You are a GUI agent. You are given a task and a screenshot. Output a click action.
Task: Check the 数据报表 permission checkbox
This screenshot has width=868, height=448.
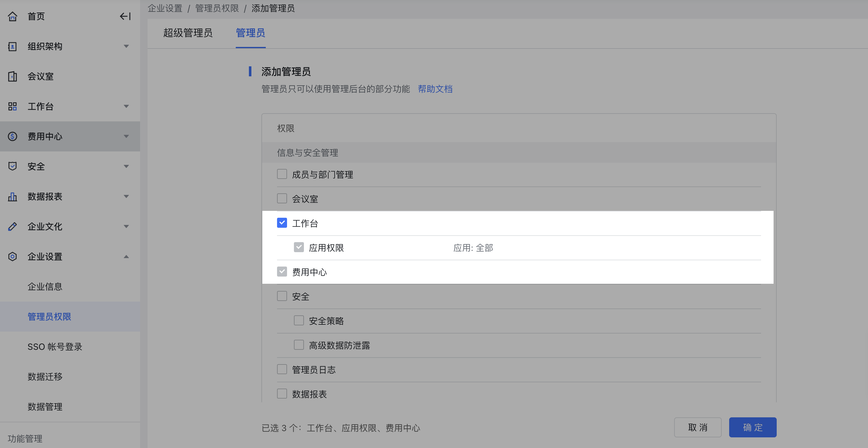[x=282, y=394]
